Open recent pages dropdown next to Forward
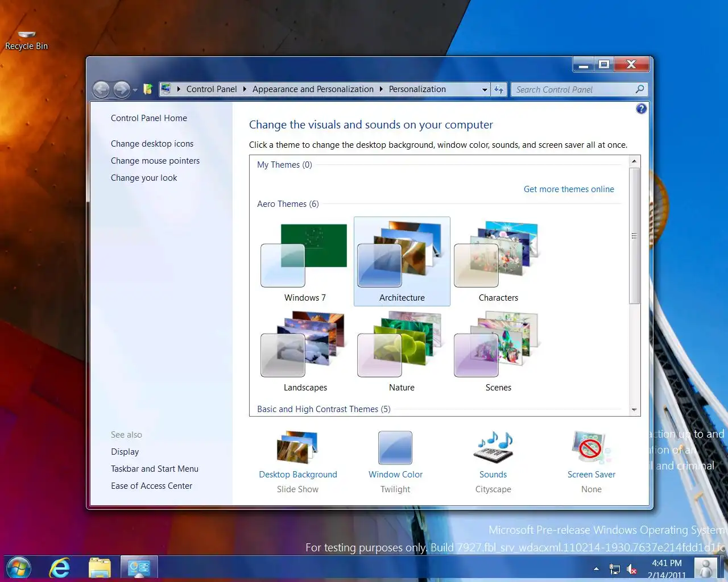The image size is (728, 582). [135, 90]
